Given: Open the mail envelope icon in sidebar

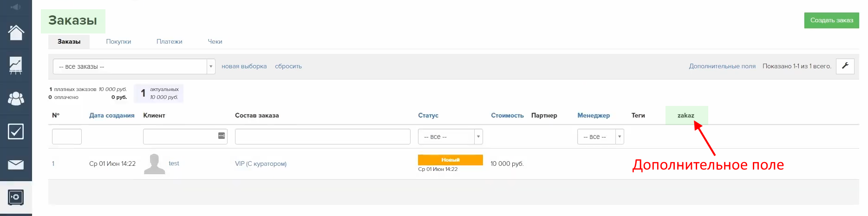Looking at the screenshot, I should click(x=16, y=164).
